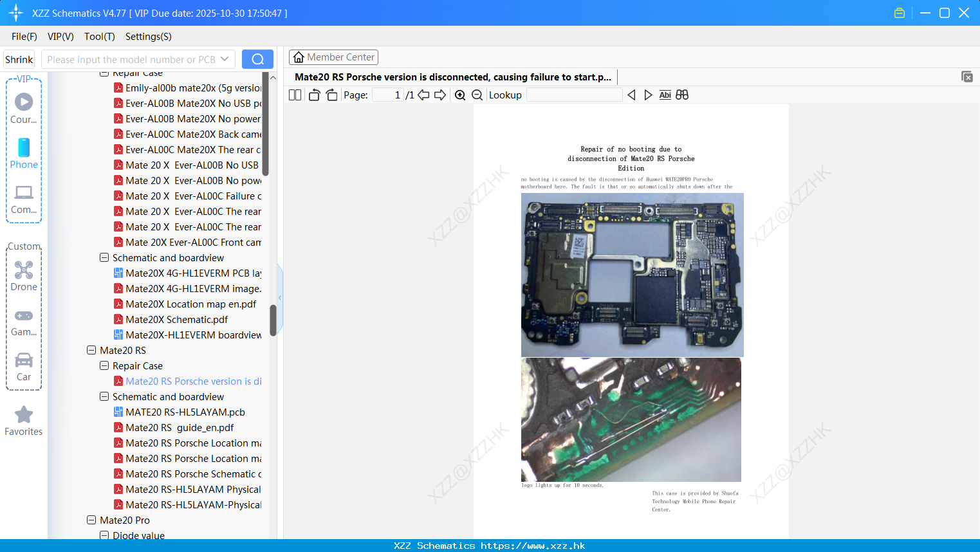This screenshot has height=552, width=980.
Task: Select Mate20 RS Porsche version repair case
Action: (x=187, y=382)
